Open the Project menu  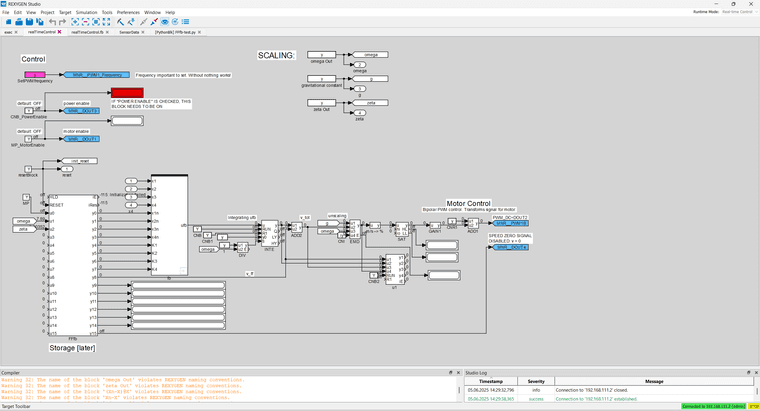click(x=48, y=12)
